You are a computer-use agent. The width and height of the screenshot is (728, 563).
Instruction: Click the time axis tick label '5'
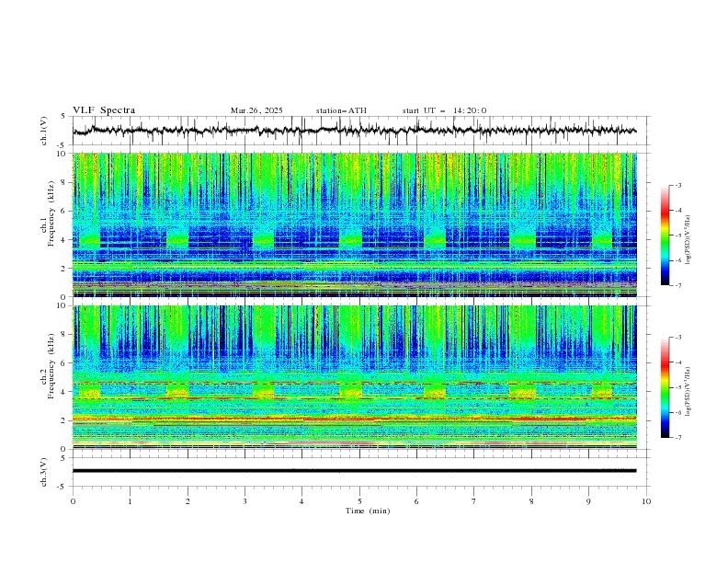coord(359,501)
